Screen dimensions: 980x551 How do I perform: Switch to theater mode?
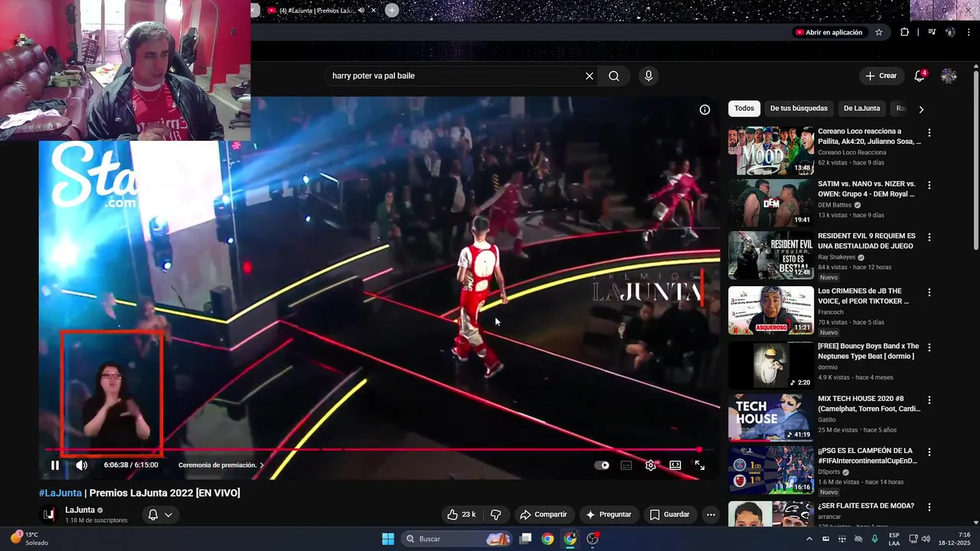pos(675,465)
